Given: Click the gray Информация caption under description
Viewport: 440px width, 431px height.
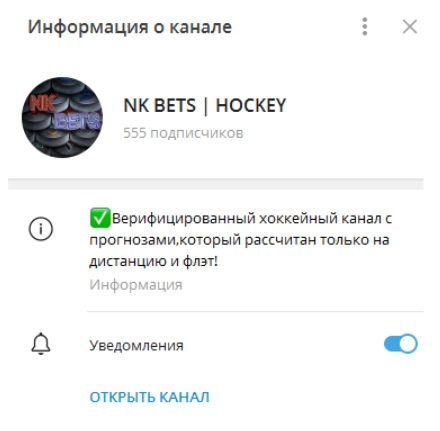Looking at the screenshot, I should pyautogui.click(x=136, y=285).
